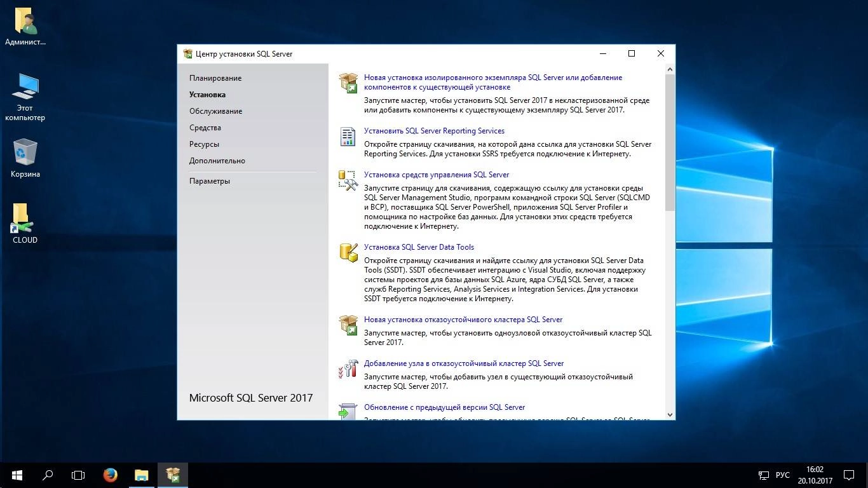Click the Reporting Services install icon
868x488 pixels.
(x=348, y=136)
